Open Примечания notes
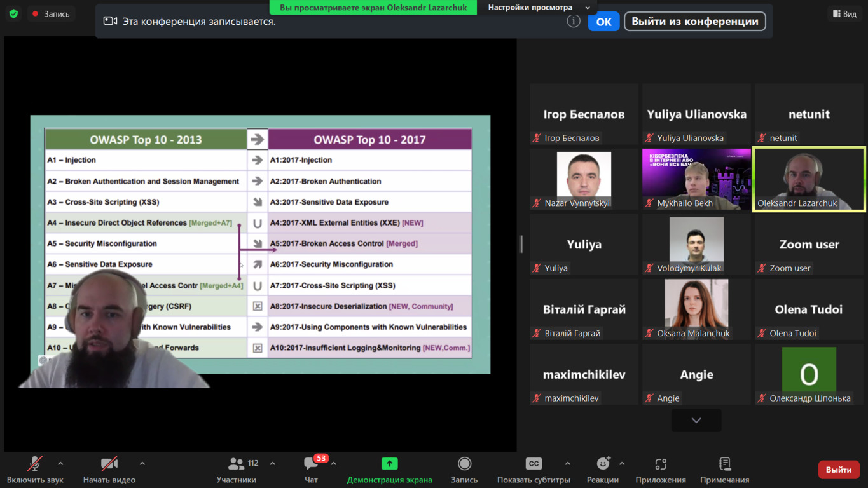The height and width of the screenshot is (488, 868). tap(724, 470)
